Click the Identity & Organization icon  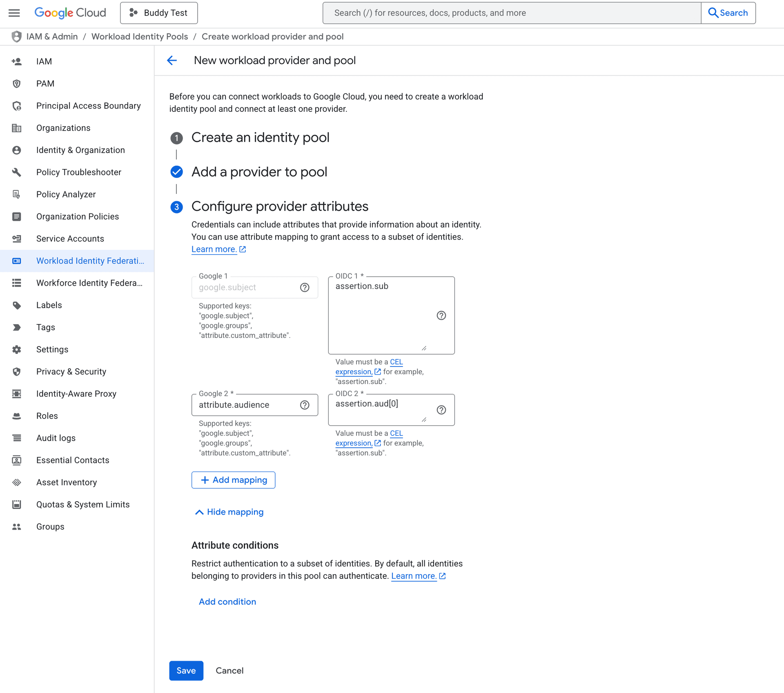pyautogui.click(x=17, y=150)
